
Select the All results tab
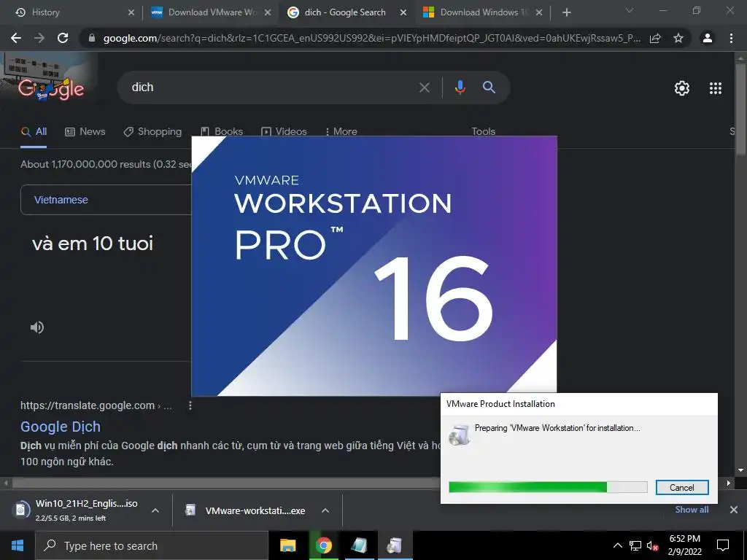pyautogui.click(x=34, y=132)
